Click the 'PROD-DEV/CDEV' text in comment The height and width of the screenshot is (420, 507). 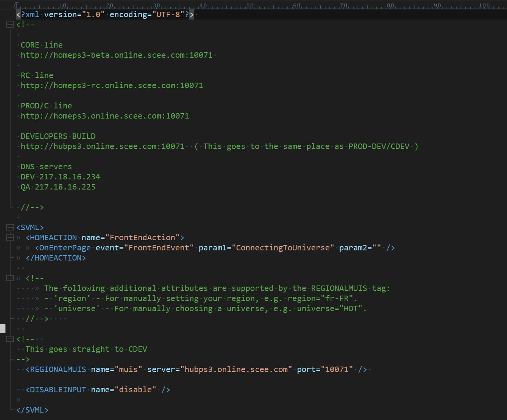(x=379, y=146)
